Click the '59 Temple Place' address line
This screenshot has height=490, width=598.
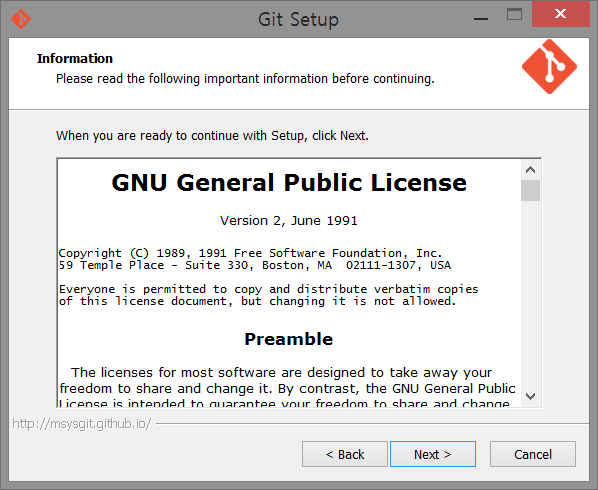(x=255, y=265)
